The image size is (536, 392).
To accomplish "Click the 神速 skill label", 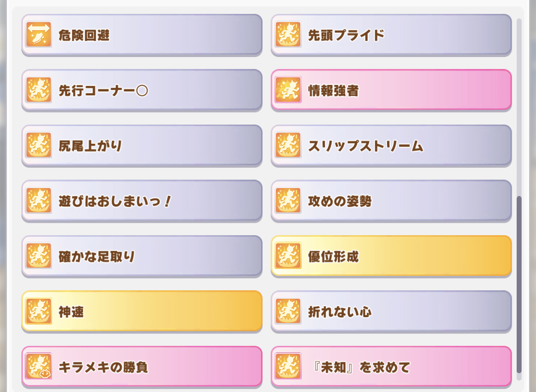I will 71,312.
